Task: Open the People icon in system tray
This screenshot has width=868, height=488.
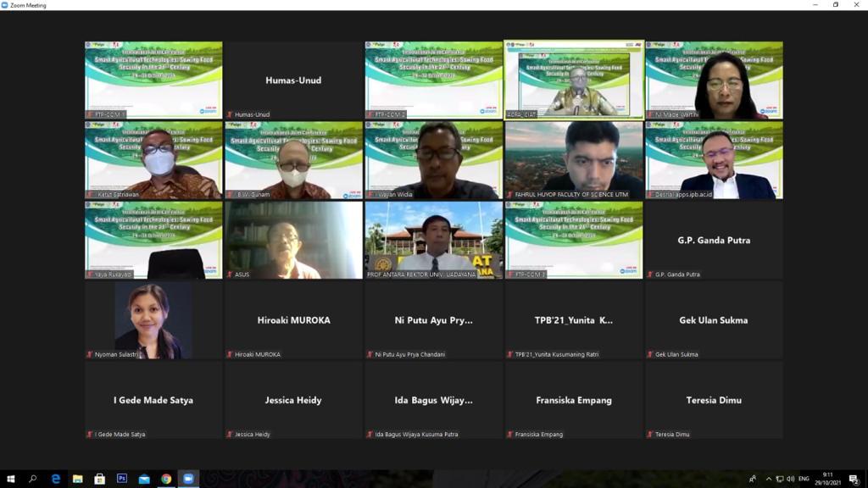Action: (x=753, y=479)
